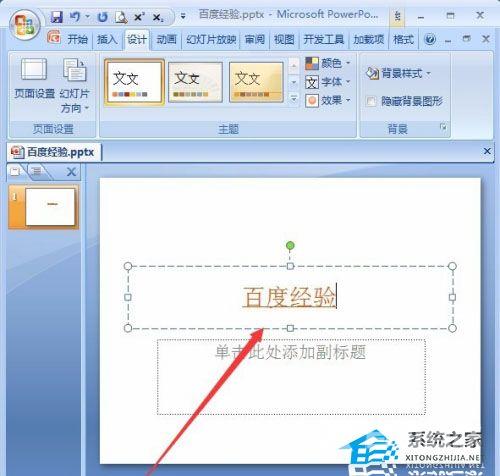Open the Background Styles (背景样式) dropdown
The image size is (500, 476).
point(398,73)
